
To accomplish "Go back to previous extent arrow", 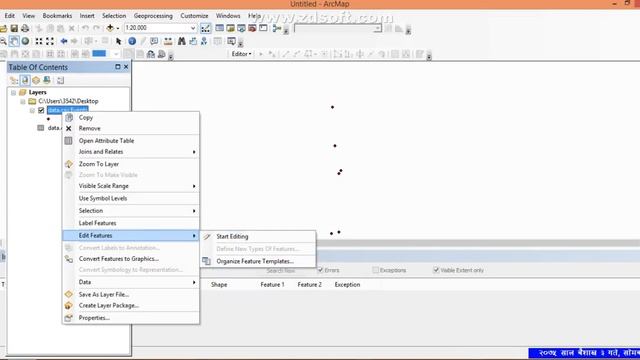I will (x=64, y=41).
